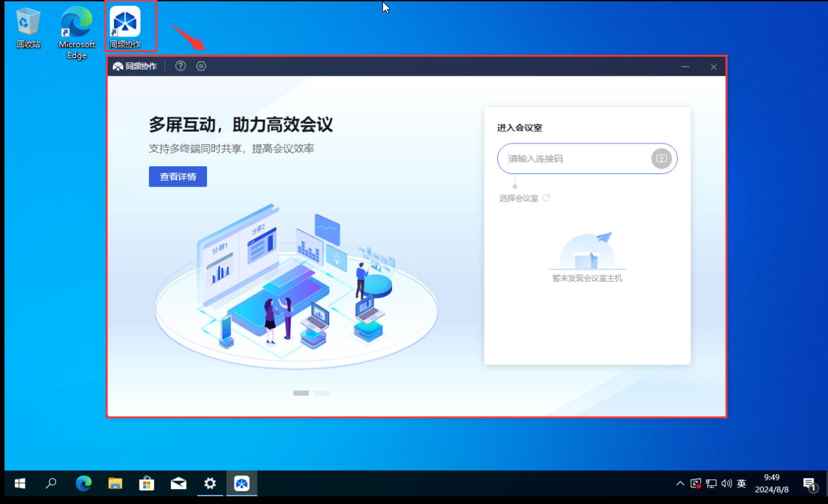Click the screen-cast icon in connection code field

coord(661,158)
